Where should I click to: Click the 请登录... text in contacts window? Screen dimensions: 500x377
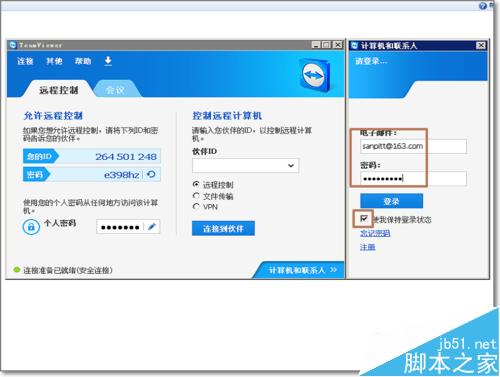pos(371,61)
